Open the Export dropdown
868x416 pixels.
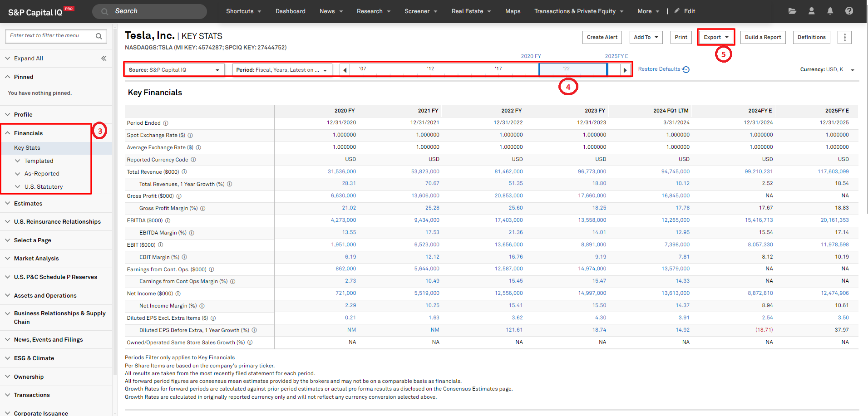click(715, 37)
